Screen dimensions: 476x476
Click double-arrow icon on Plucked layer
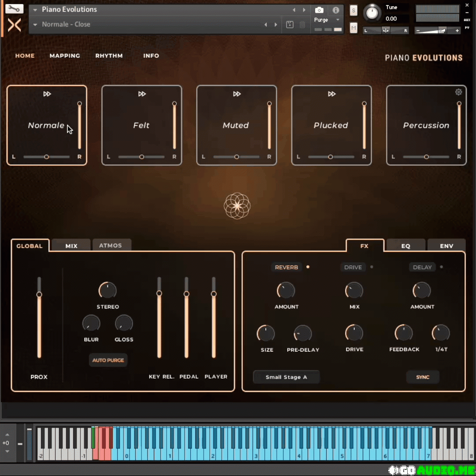[332, 94]
